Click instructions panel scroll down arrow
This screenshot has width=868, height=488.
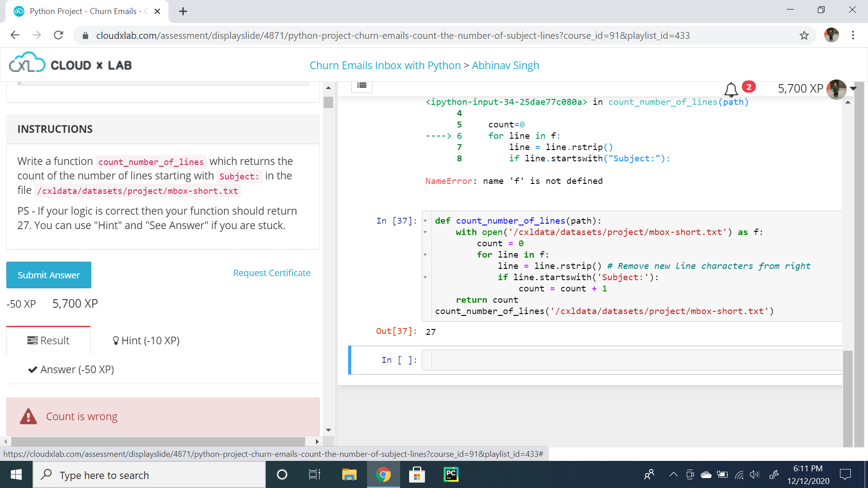point(328,430)
